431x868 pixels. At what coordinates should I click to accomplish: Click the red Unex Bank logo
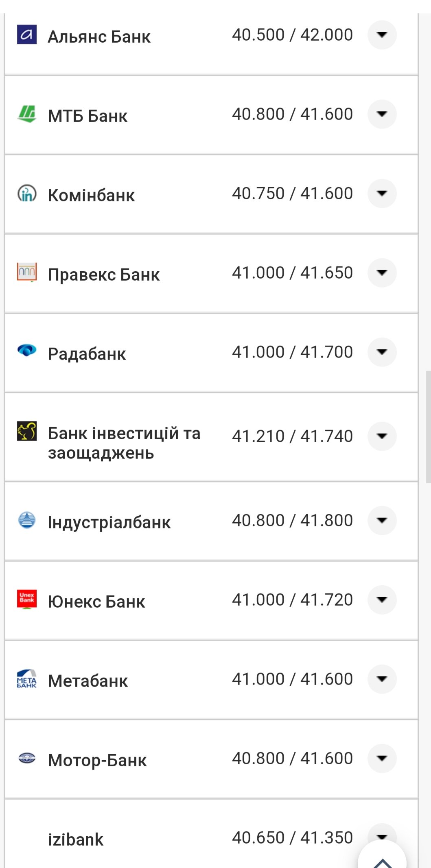click(27, 599)
